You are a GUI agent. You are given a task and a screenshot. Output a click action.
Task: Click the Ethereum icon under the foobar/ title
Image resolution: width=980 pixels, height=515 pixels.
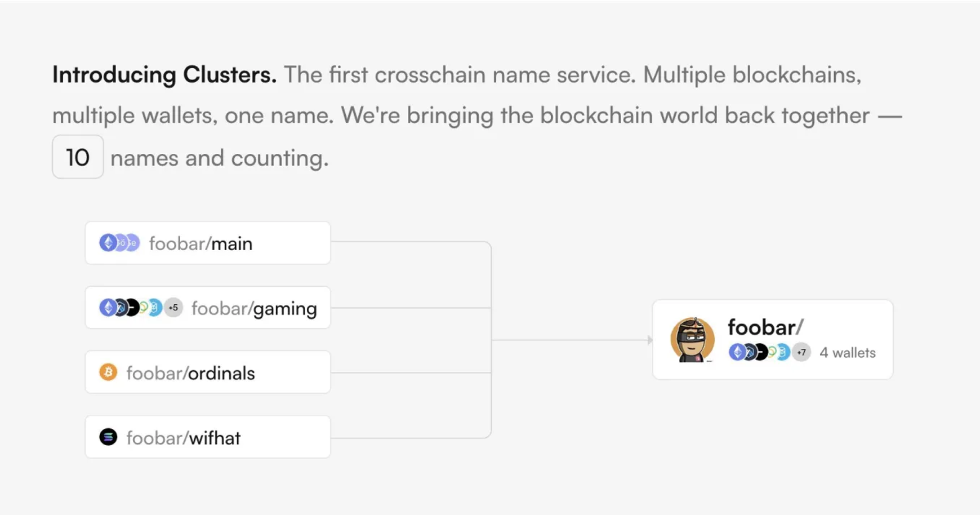click(x=737, y=353)
